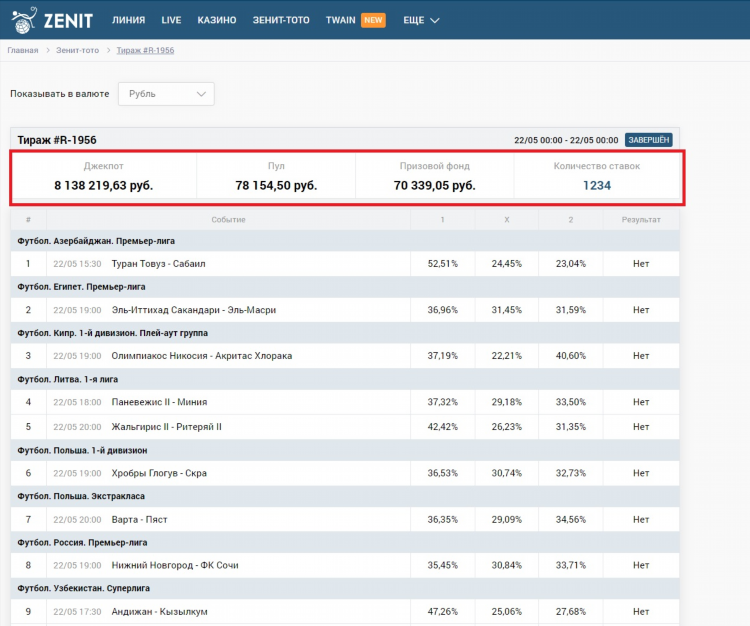The width and height of the screenshot is (750, 626).
Task: Click the Нет result for Туран Товуз match
Action: pyautogui.click(x=641, y=264)
